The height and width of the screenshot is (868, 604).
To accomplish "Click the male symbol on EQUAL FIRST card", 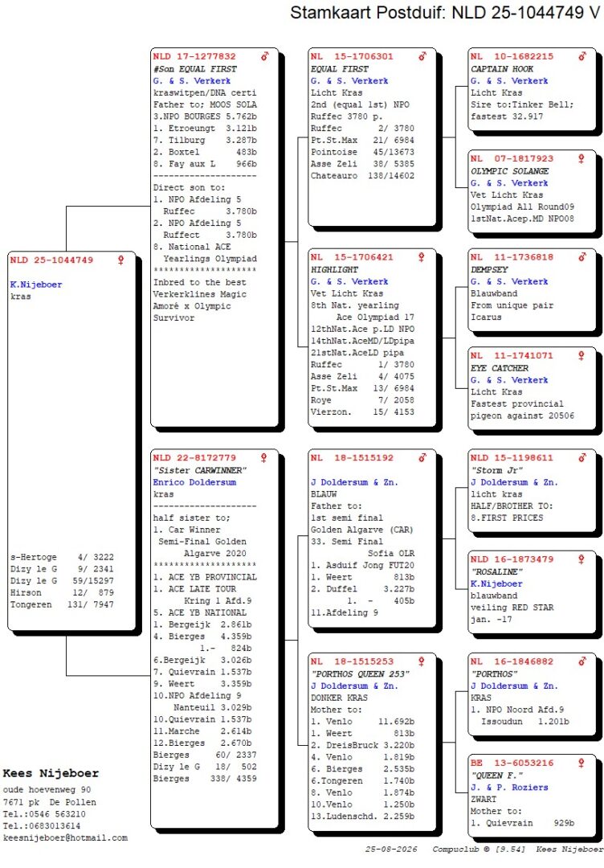I will pyautogui.click(x=422, y=56).
